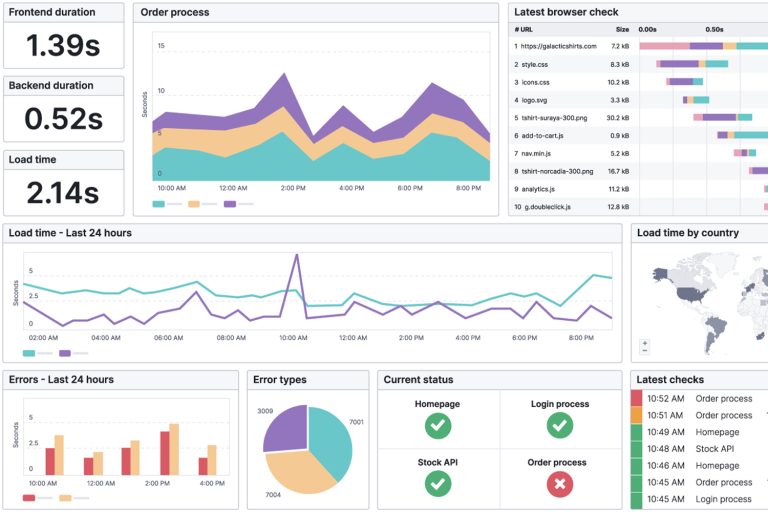Click the Order process red X icon
Screen dimensions: 768x512
point(560,484)
